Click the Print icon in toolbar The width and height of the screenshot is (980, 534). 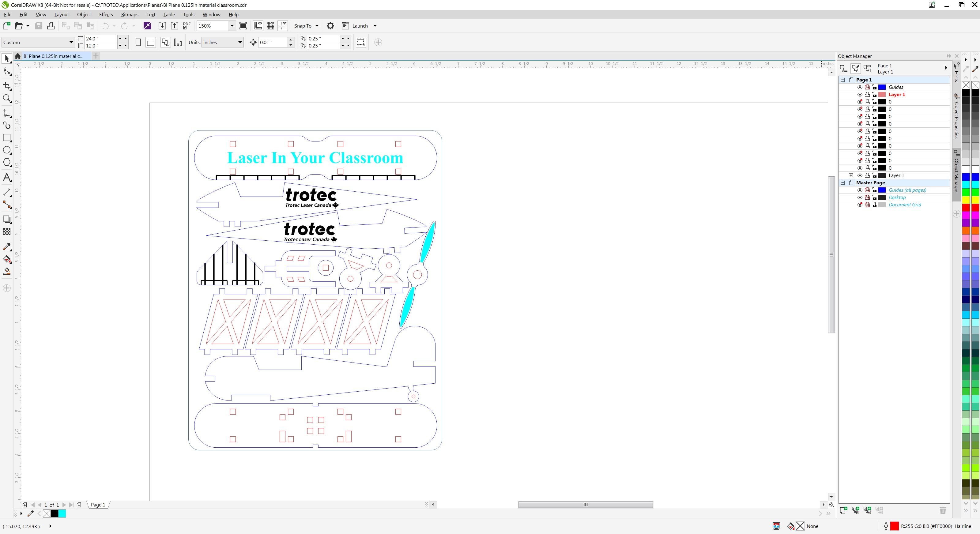[x=51, y=26]
